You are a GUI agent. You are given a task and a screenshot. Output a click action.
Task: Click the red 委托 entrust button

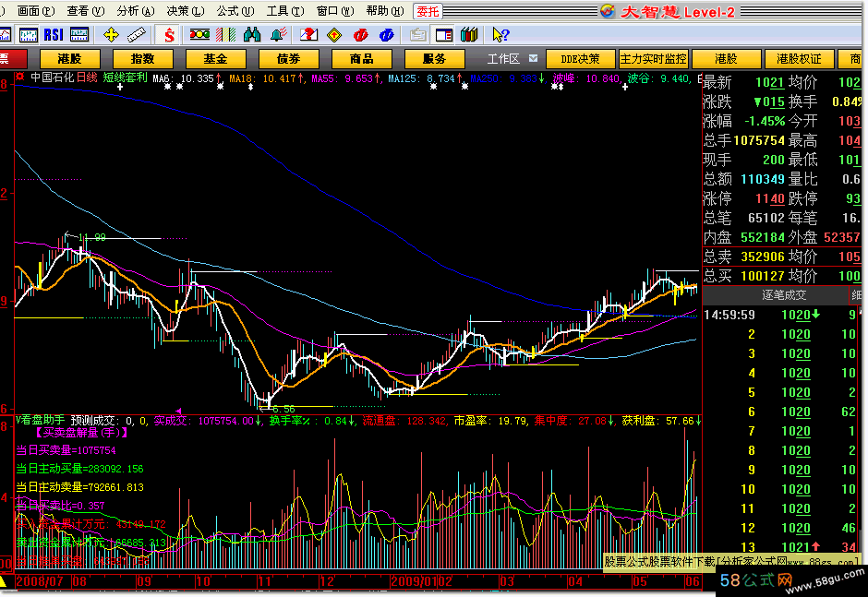tap(428, 12)
